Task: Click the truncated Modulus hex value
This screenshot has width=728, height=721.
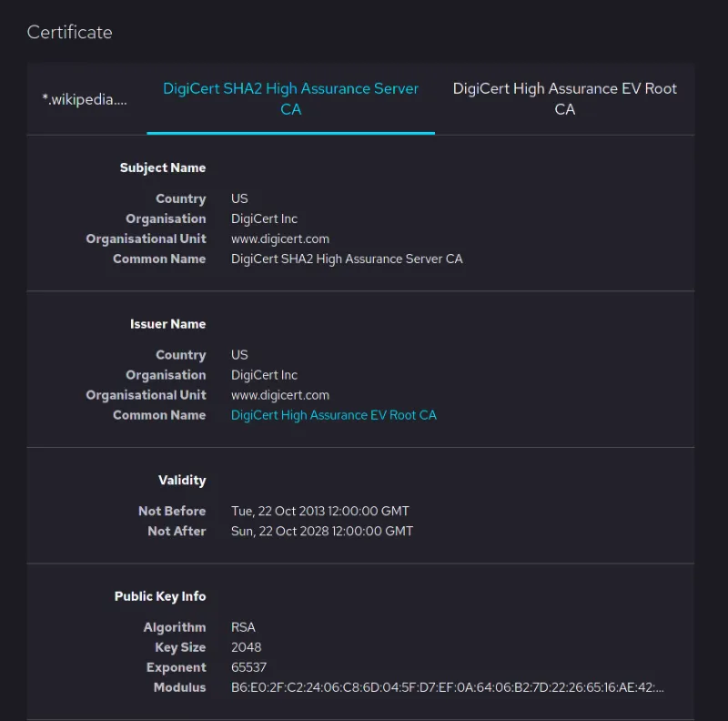Action: click(x=448, y=687)
